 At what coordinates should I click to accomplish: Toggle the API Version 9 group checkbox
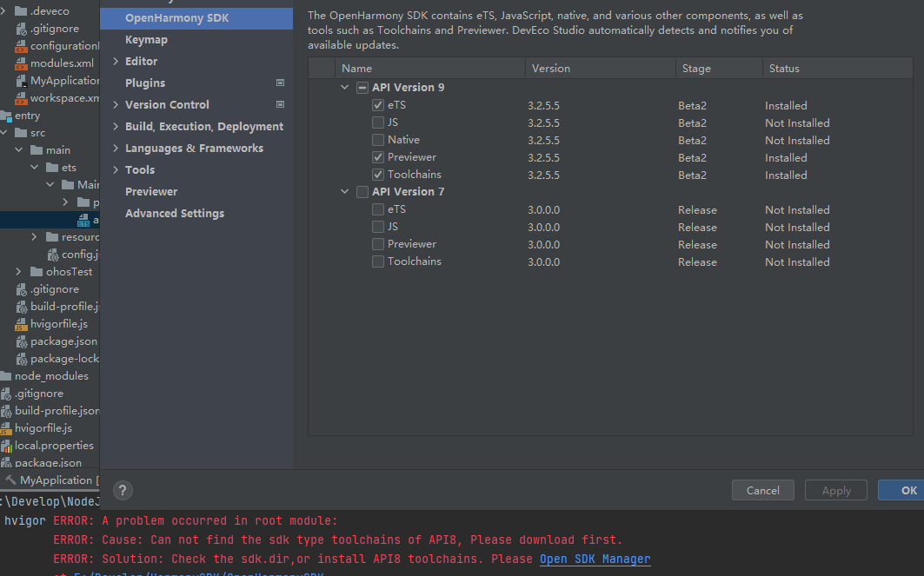point(362,88)
